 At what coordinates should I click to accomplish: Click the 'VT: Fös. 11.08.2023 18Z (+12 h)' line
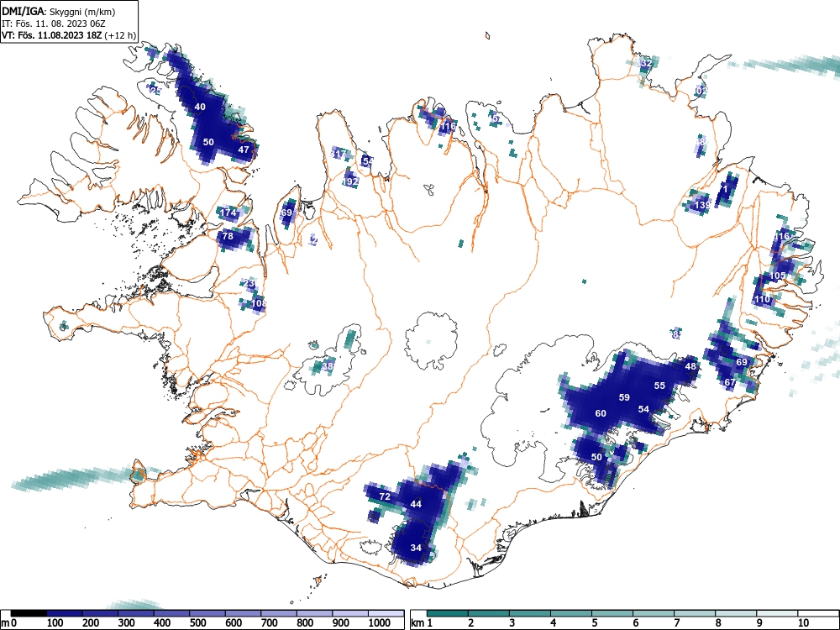click(69, 35)
